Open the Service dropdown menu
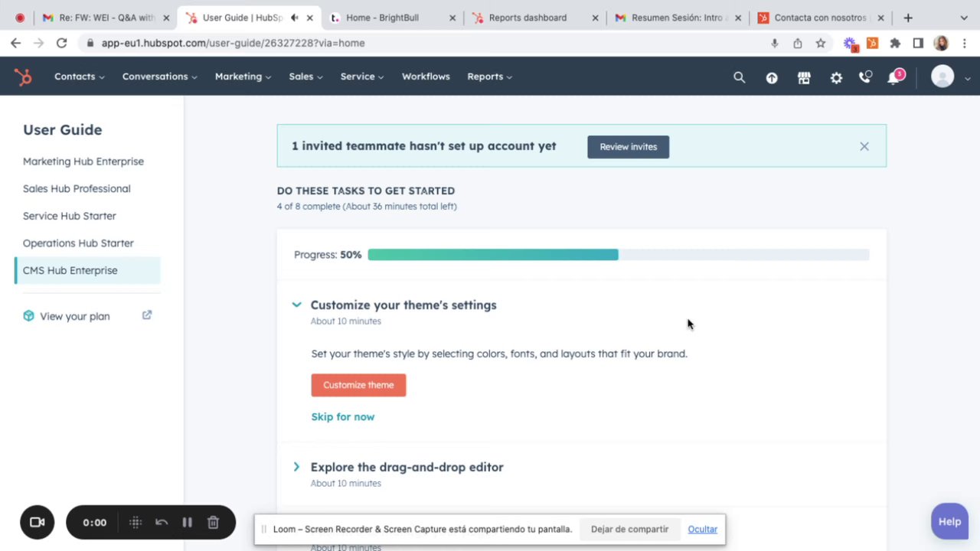Image resolution: width=980 pixels, height=551 pixels. click(362, 77)
